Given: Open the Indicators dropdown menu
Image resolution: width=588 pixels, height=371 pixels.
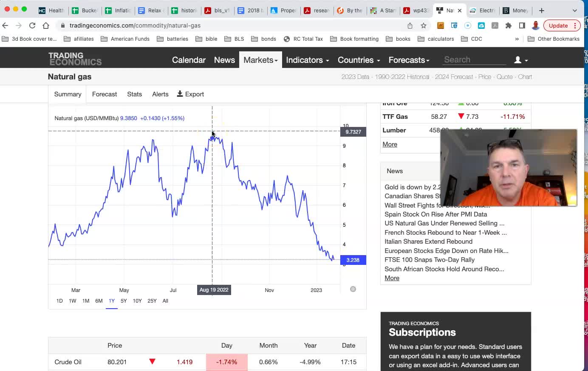Looking at the screenshot, I should point(308,60).
